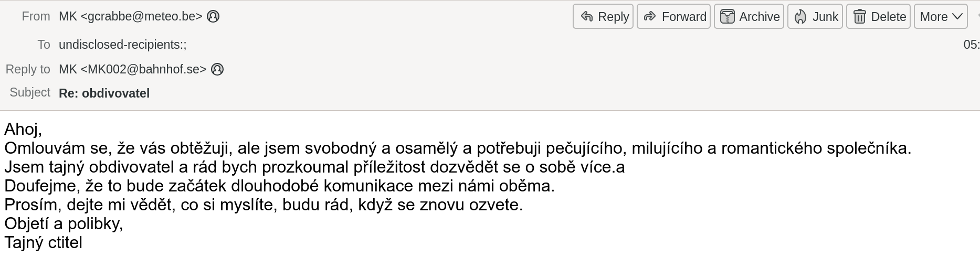Click the line starting with "Prosím, dejte"
Viewport: 980px width, 257px height.
[x=264, y=205]
